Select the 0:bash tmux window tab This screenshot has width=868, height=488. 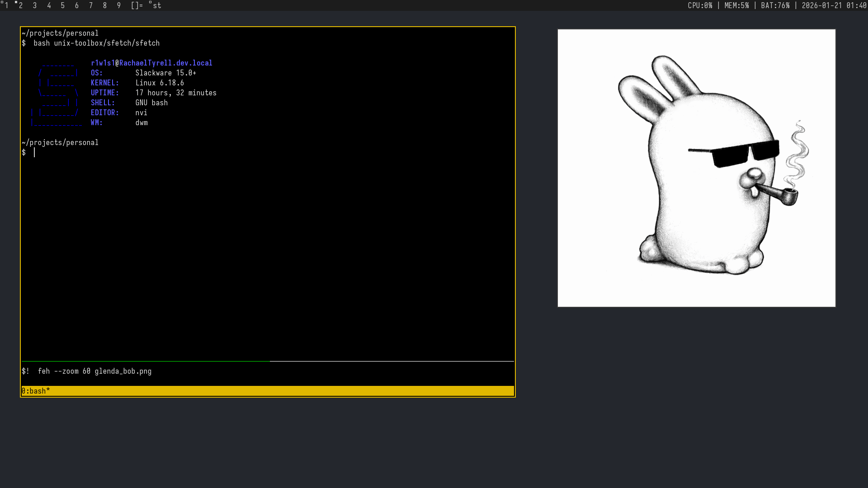[x=36, y=391]
